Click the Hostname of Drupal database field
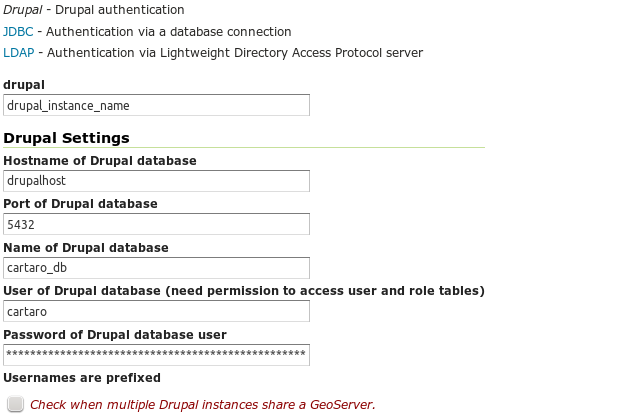This screenshot has width=620, height=420. (x=156, y=181)
